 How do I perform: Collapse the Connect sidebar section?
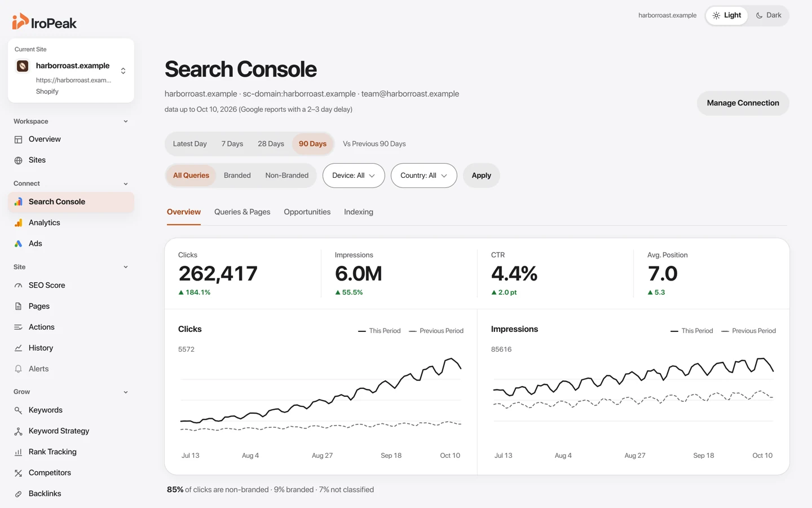126,183
